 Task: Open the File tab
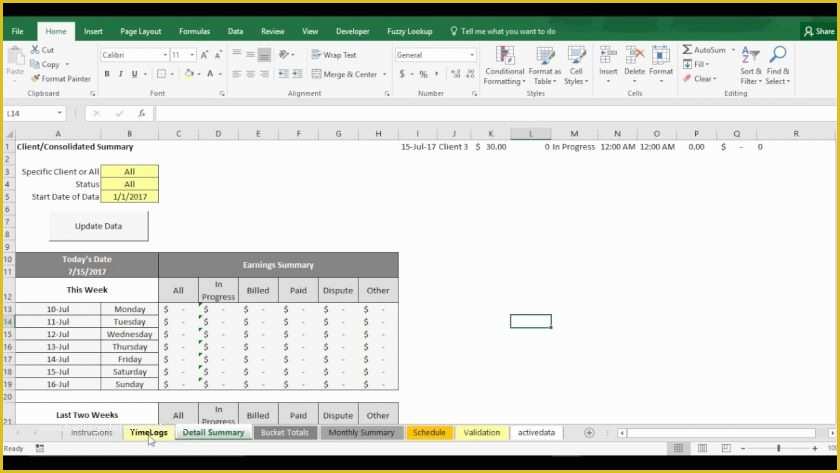(17, 31)
